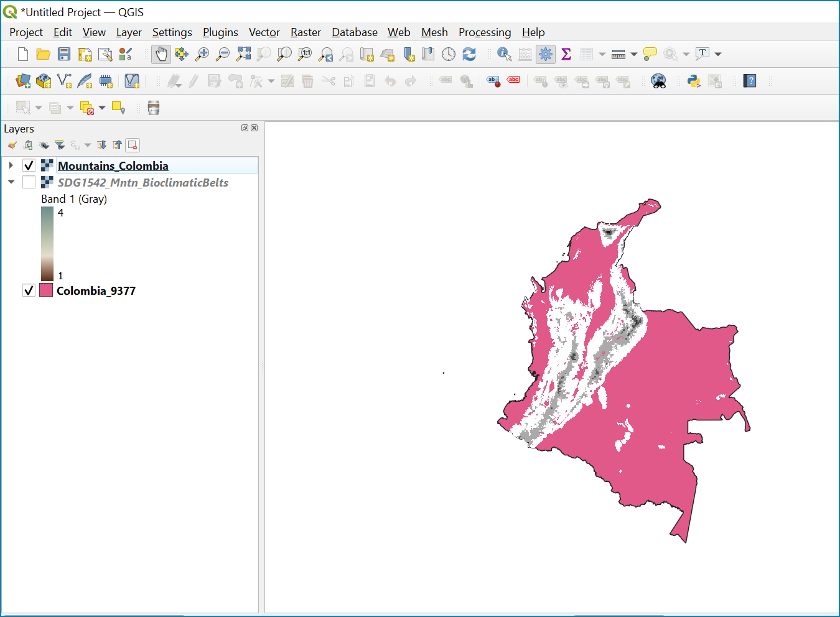
Task: Open the Raster menu
Action: tap(306, 32)
